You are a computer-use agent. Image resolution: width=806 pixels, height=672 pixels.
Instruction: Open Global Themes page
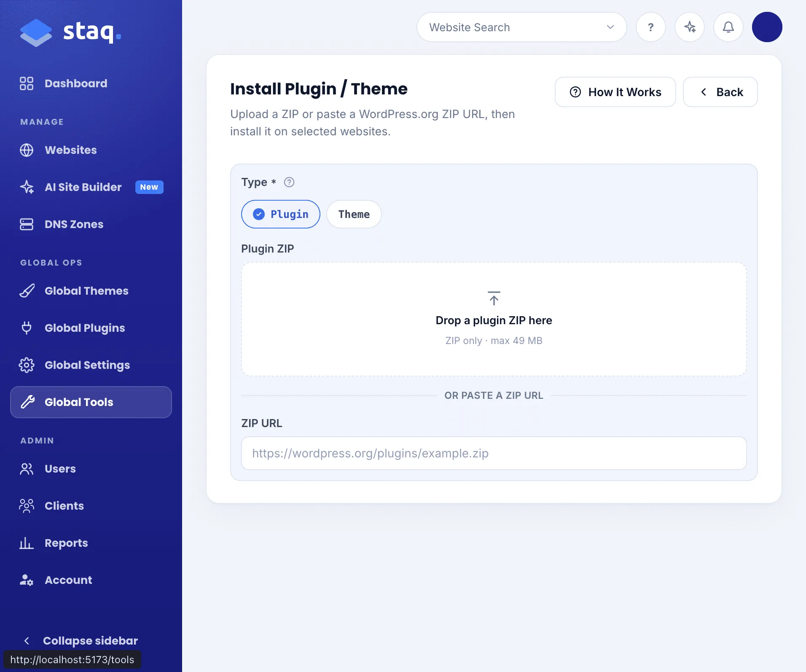[x=91, y=291]
